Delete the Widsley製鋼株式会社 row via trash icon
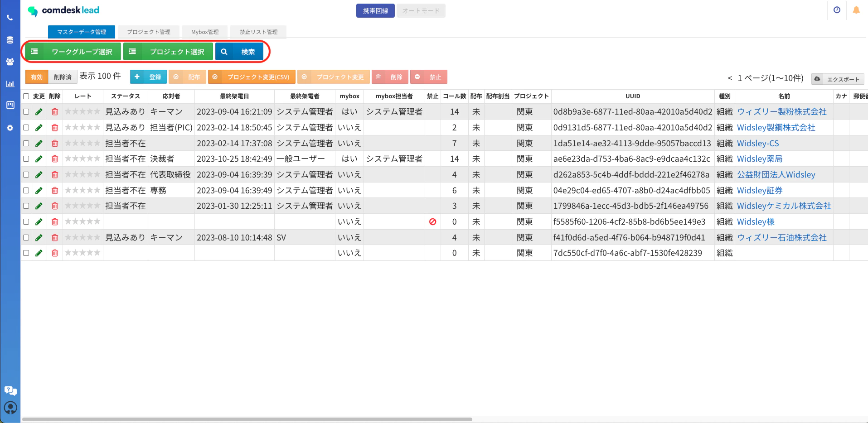Screen dimensions: 868x423 click(x=55, y=128)
